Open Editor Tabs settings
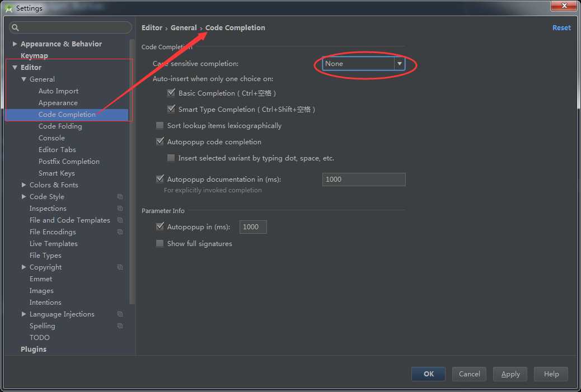Screen dimensions: 581x392 [x=57, y=149]
